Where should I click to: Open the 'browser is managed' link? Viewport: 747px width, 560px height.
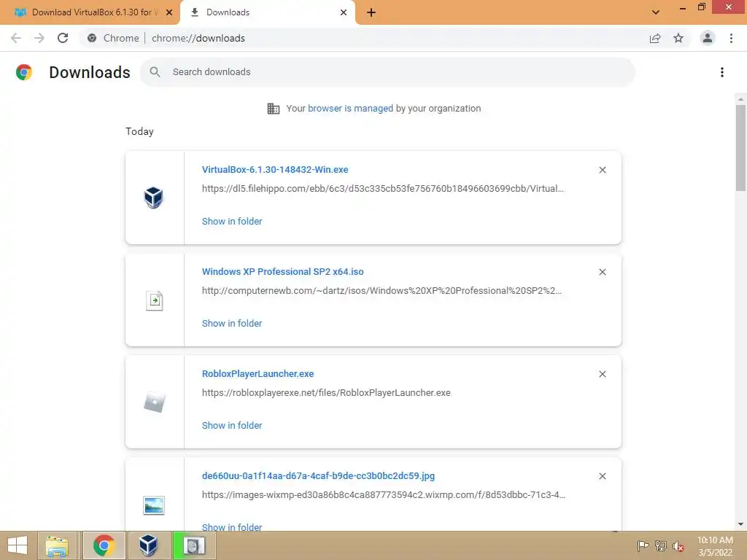(350, 109)
